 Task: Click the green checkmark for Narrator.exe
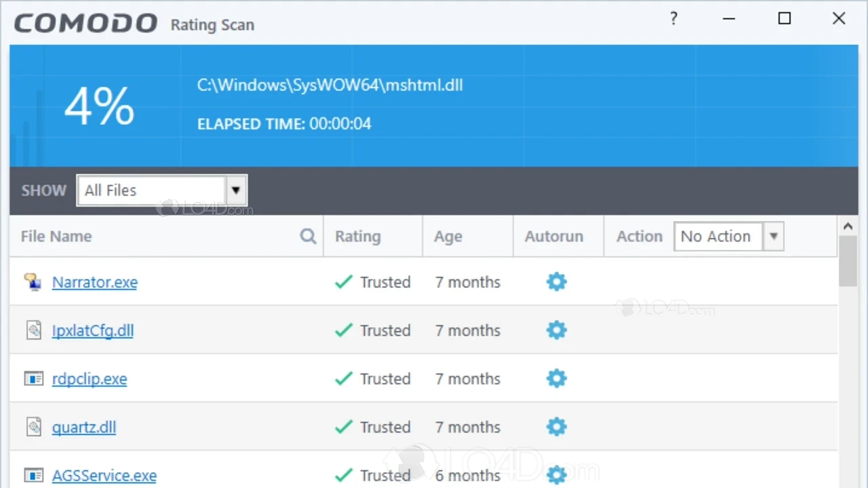[344, 282]
